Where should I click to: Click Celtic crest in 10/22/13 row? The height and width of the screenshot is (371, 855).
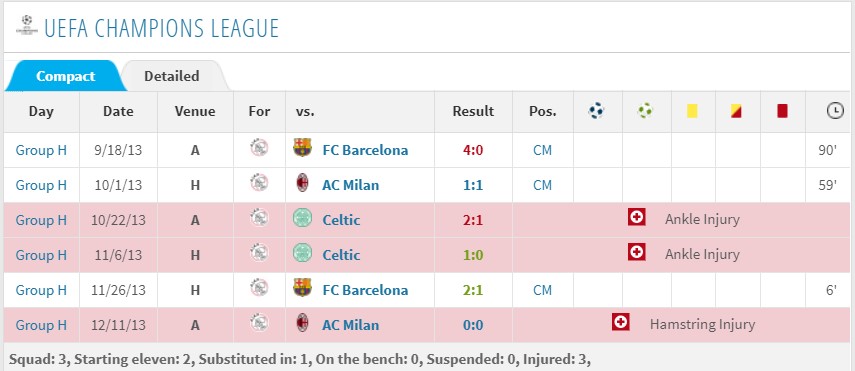[302, 218]
